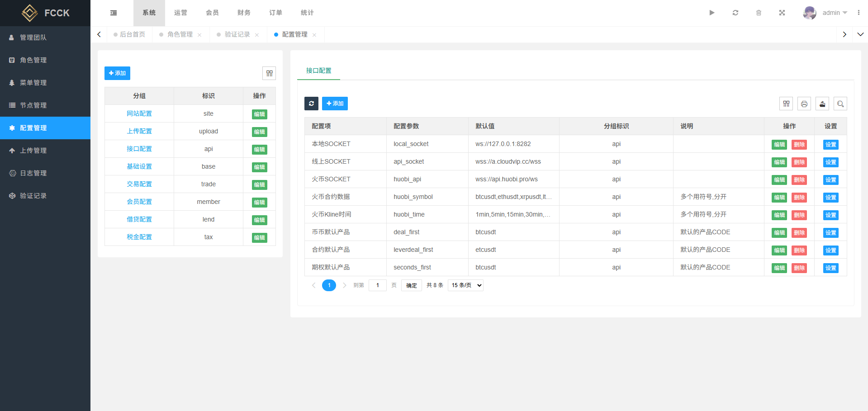Click the dark refresh button above config table
868x411 pixels.
pos(311,104)
